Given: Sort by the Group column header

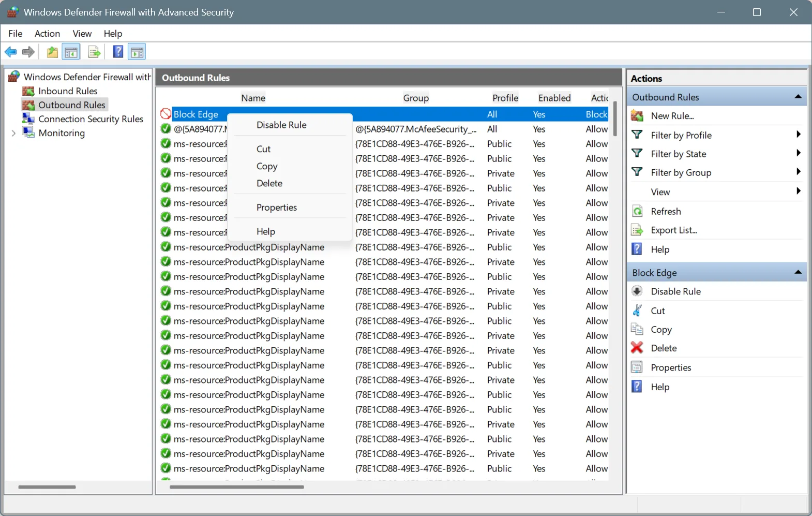Looking at the screenshot, I should point(416,98).
